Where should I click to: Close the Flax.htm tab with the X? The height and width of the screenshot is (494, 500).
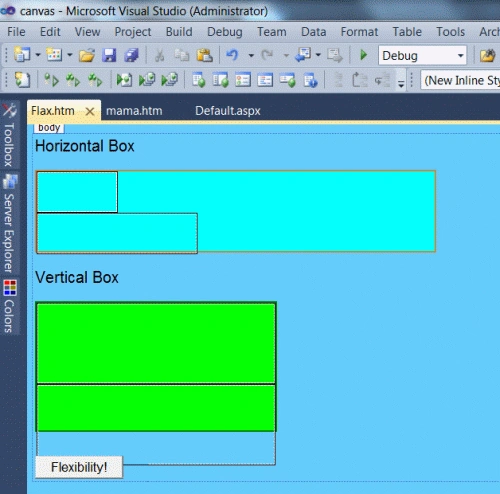(x=90, y=111)
